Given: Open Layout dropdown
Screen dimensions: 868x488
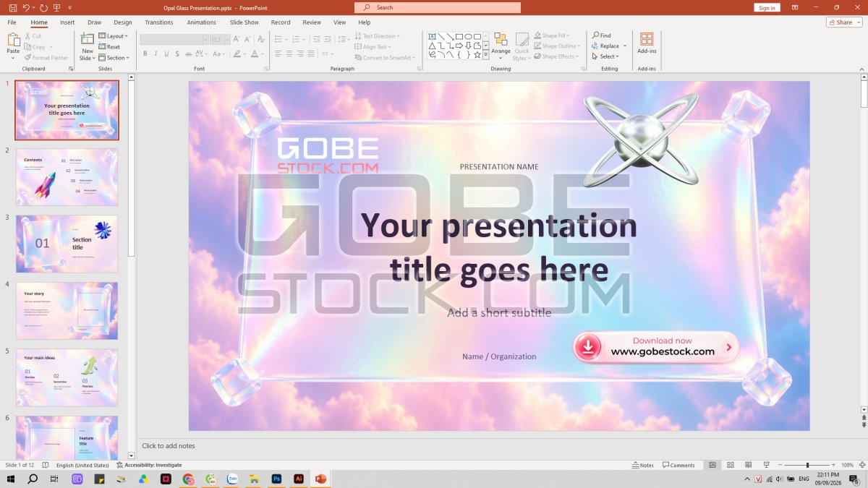Looking at the screenshot, I should (x=113, y=36).
